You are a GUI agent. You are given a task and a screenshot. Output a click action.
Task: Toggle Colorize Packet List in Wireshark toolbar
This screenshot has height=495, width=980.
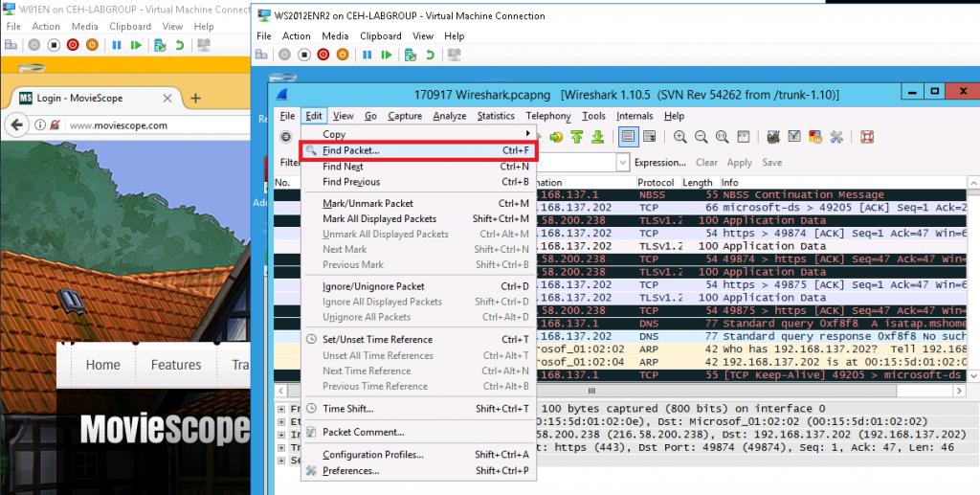(x=629, y=137)
